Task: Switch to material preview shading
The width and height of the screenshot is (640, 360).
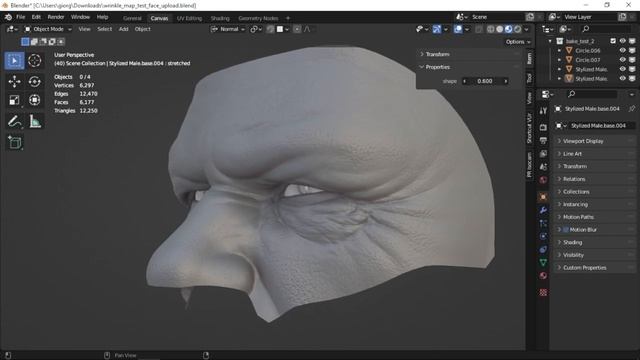Action: click(509, 29)
